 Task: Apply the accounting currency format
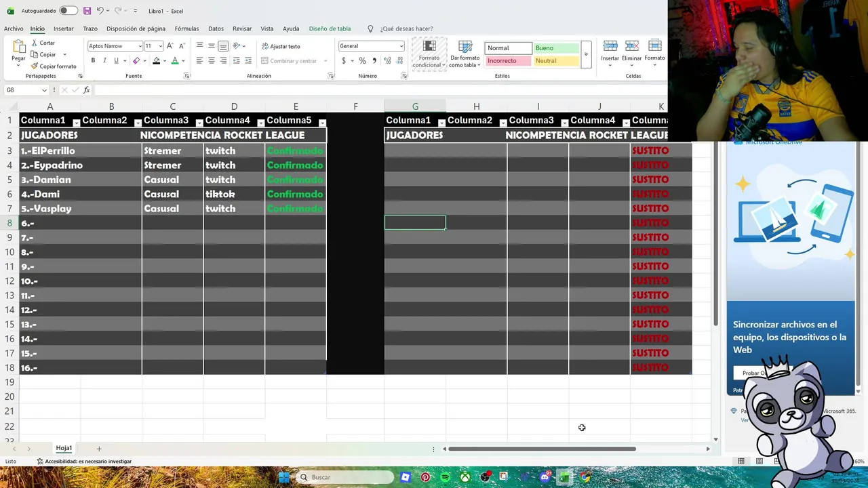point(344,60)
